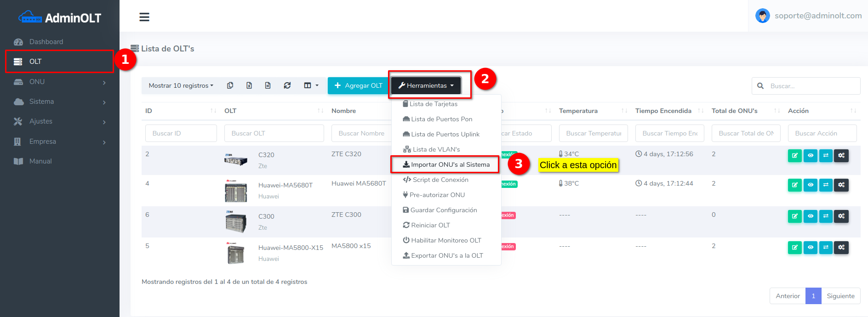Click the refresh table icon

pyautogui.click(x=287, y=85)
